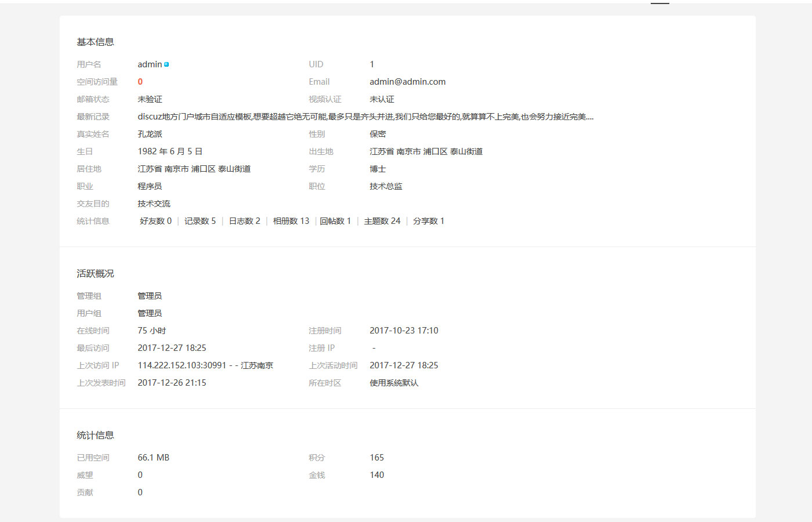Open the 记录数 5 records link
Image resolution: width=812 pixels, height=522 pixels.
200,221
